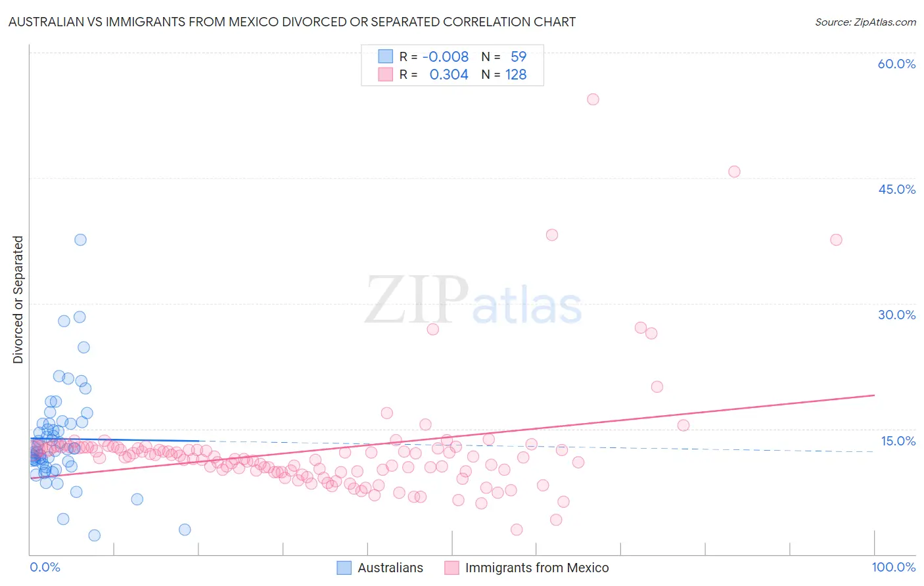Select the Australians legend label
This screenshot has height=586, width=924.
390,568
